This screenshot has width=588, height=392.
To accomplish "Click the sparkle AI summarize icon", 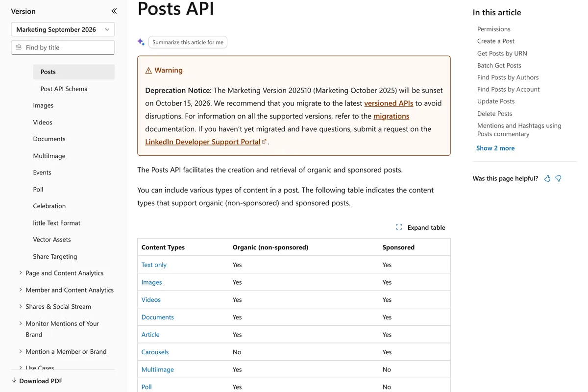I will [x=141, y=42].
